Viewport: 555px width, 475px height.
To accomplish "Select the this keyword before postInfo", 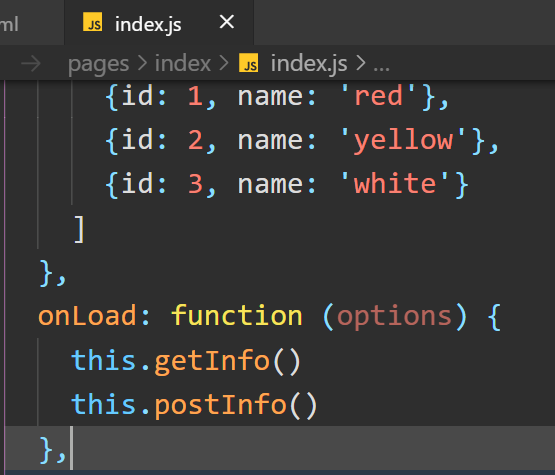I will point(104,404).
